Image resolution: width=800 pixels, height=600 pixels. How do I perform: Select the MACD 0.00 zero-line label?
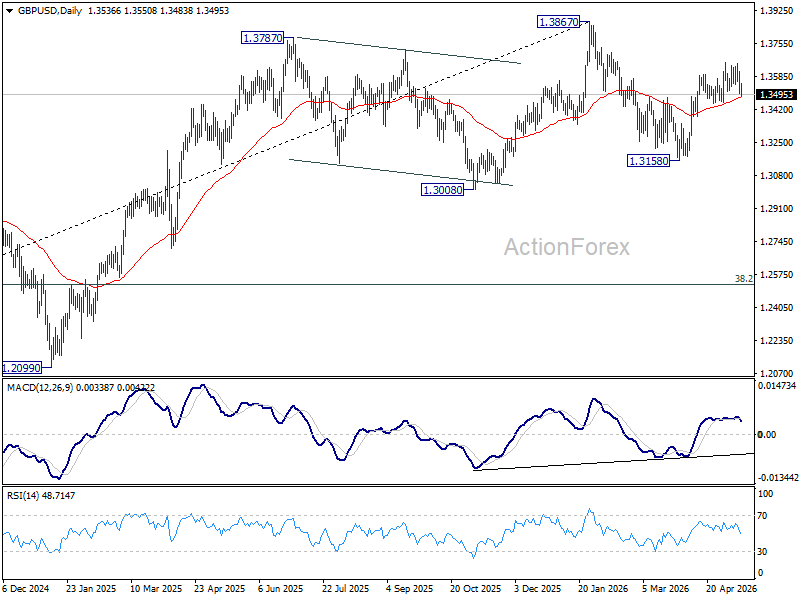[x=767, y=435]
